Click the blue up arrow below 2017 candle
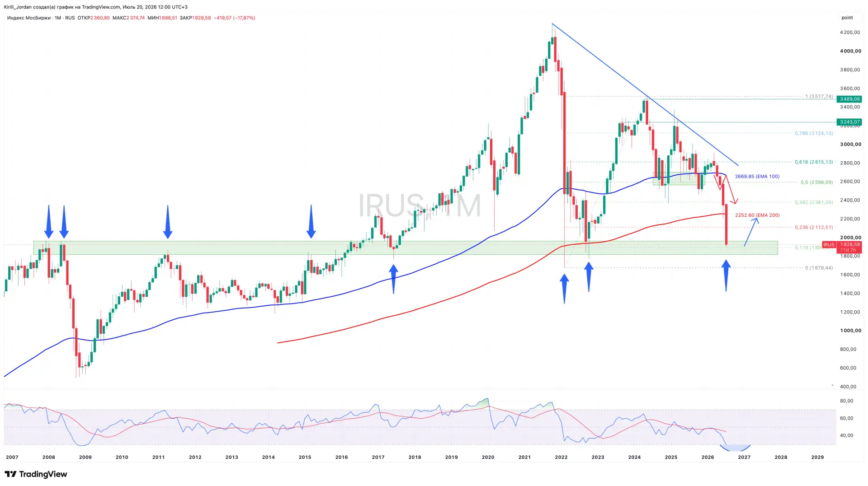 pyautogui.click(x=393, y=279)
